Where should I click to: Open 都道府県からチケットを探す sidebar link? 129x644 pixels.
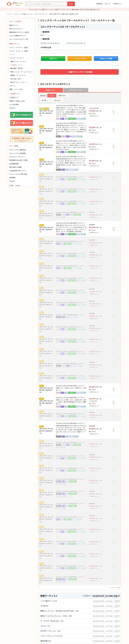point(19,32)
